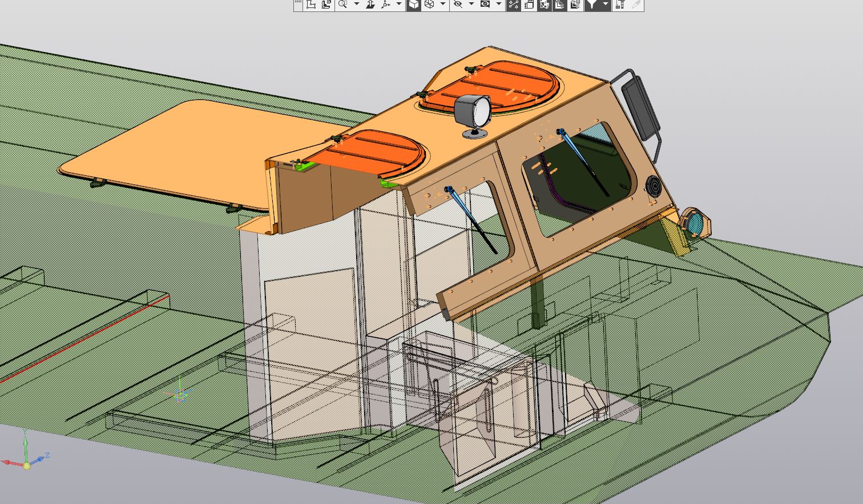Viewport: 863px width, 504px height.
Task: Toggle the connected-nodes snap icon
Action: (513, 5)
